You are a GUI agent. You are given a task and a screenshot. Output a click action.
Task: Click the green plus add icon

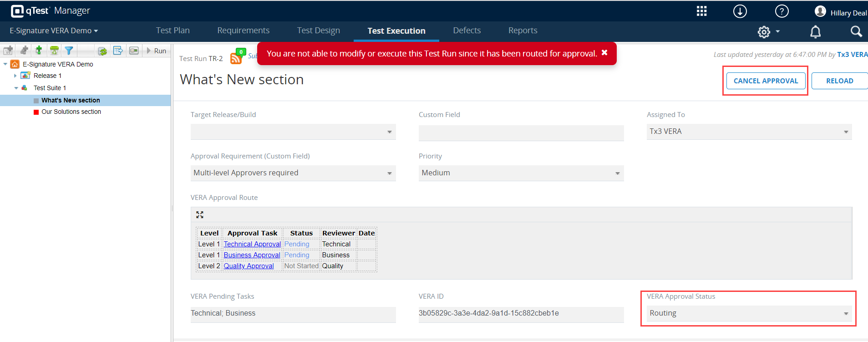[39, 51]
